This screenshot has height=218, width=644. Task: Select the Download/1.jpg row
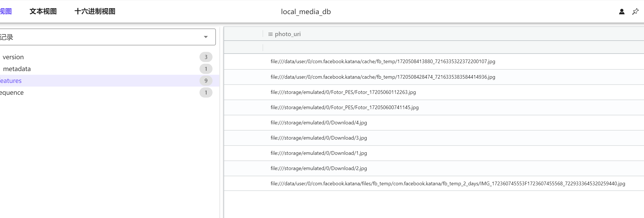434,153
